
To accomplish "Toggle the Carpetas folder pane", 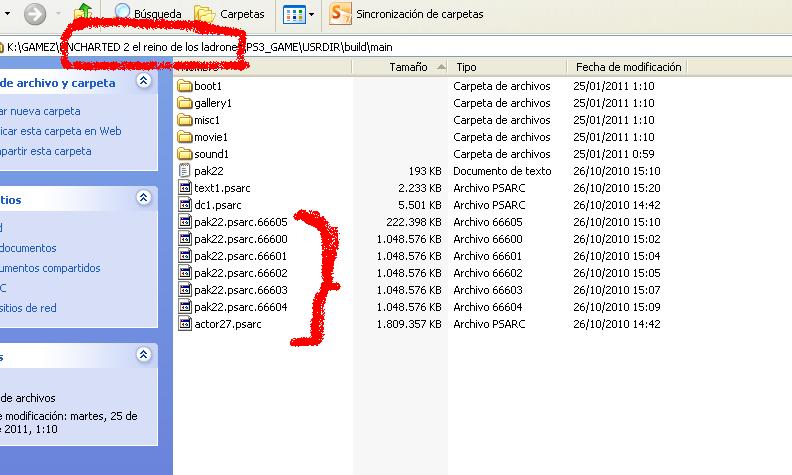I will [x=229, y=14].
